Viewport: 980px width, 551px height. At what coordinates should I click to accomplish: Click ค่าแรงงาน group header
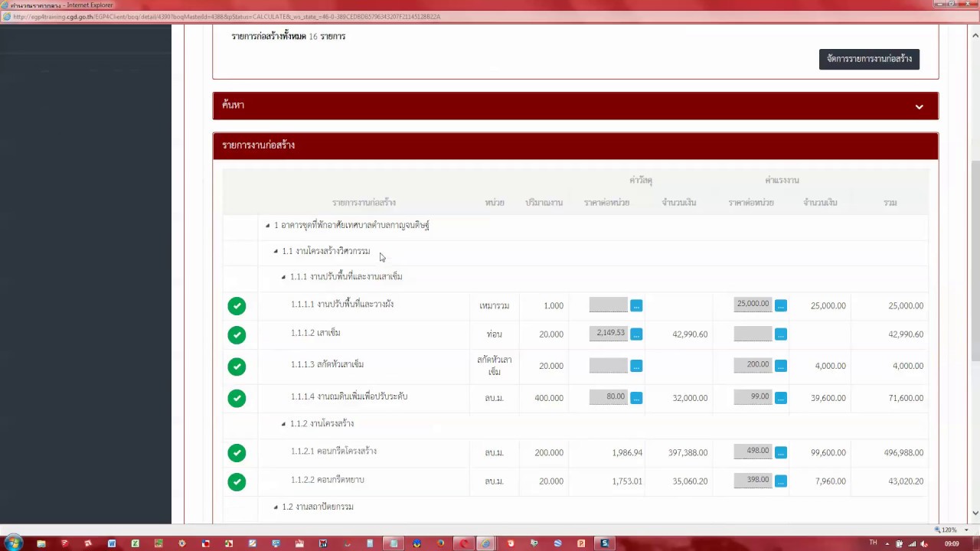point(782,181)
